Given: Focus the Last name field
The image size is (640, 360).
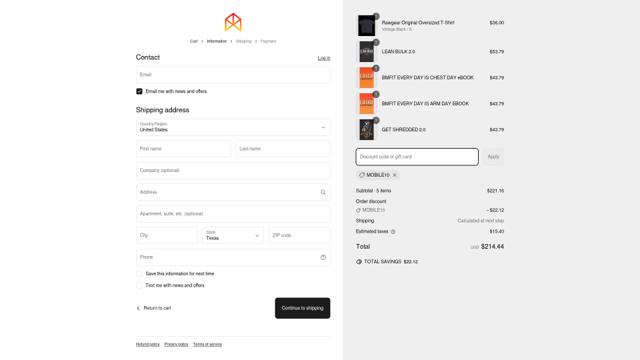Looking at the screenshot, I should tap(283, 149).
